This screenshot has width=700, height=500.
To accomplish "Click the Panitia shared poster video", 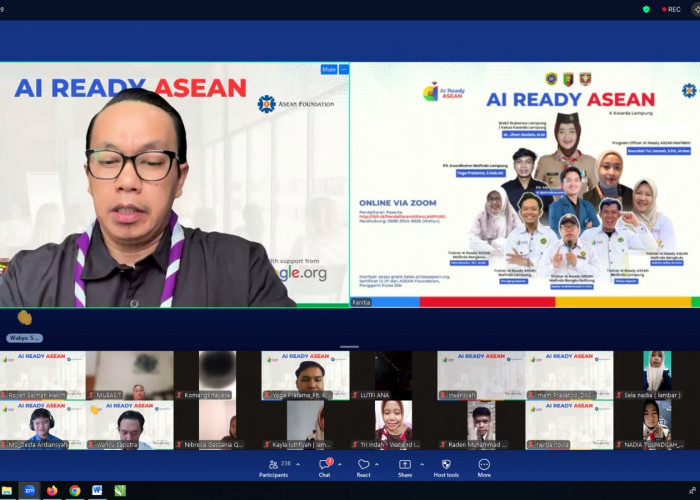I will point(524,185).
